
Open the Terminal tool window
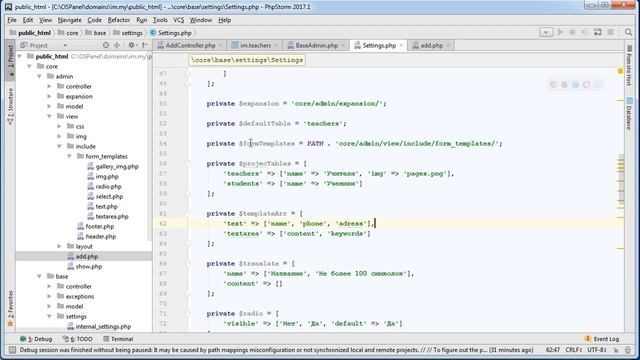click(118, 339)
